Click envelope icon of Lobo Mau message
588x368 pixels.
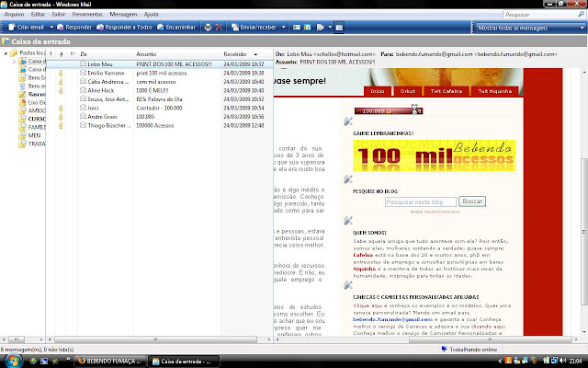tap(83, 63)
